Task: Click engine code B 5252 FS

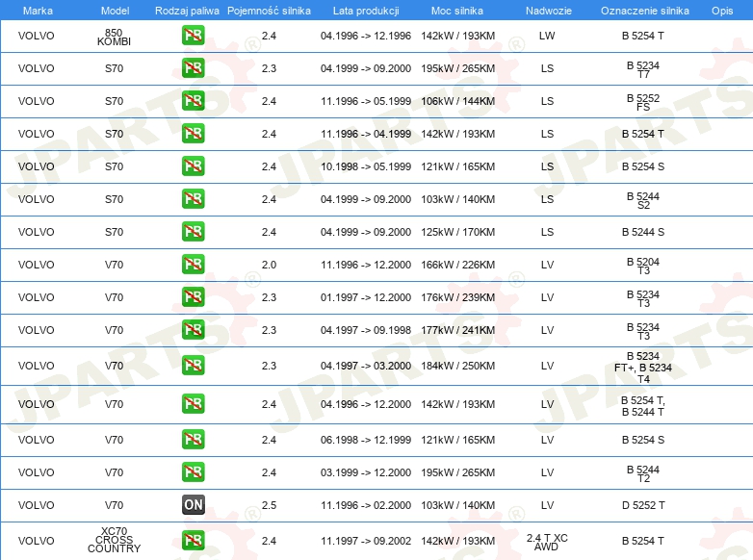Action: [643, 102]
